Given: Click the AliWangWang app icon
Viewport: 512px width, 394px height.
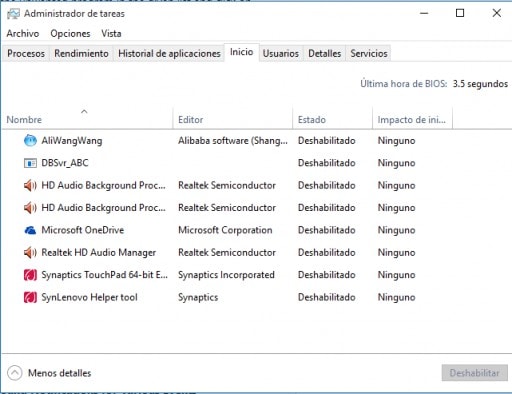Looking at the screenshot, I should point(30,141).
